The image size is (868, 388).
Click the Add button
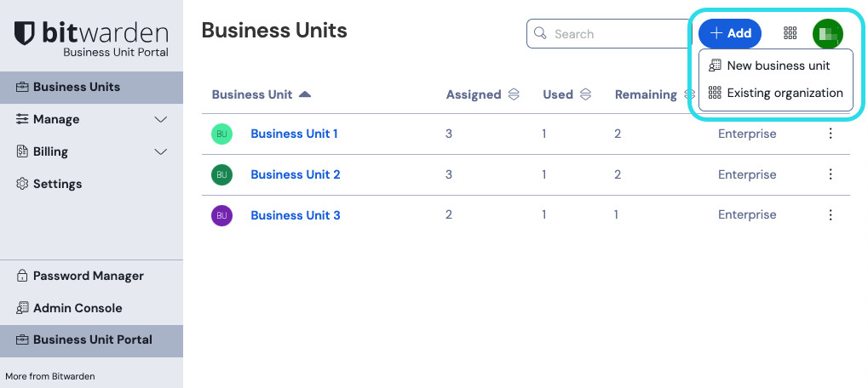(x=730, y=33)
